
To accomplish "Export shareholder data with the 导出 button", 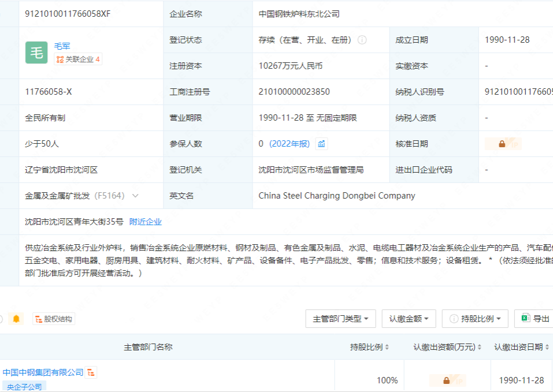I will pyautogui.click(x=535, y=319).
